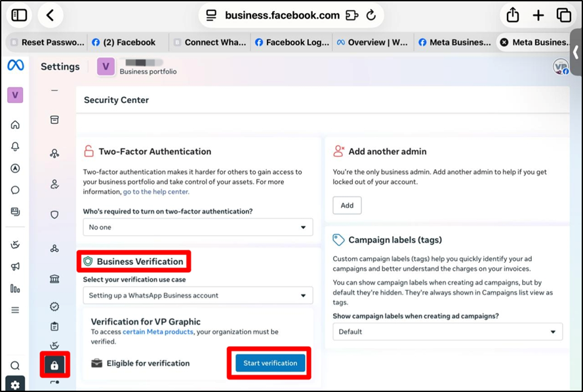This screenshot has height=392, width=583.
Task: Open Security Center lock icon
Action: click(54, 365)
